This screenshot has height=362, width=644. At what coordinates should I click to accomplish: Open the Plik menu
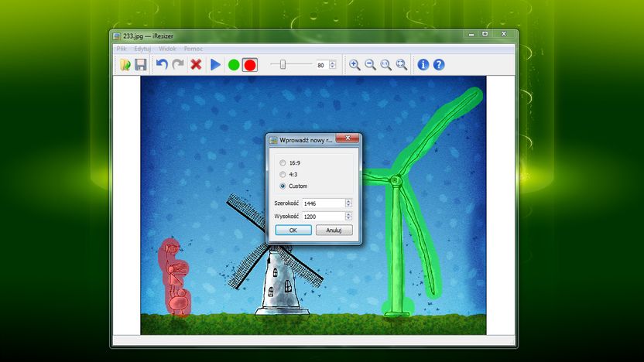122,49
